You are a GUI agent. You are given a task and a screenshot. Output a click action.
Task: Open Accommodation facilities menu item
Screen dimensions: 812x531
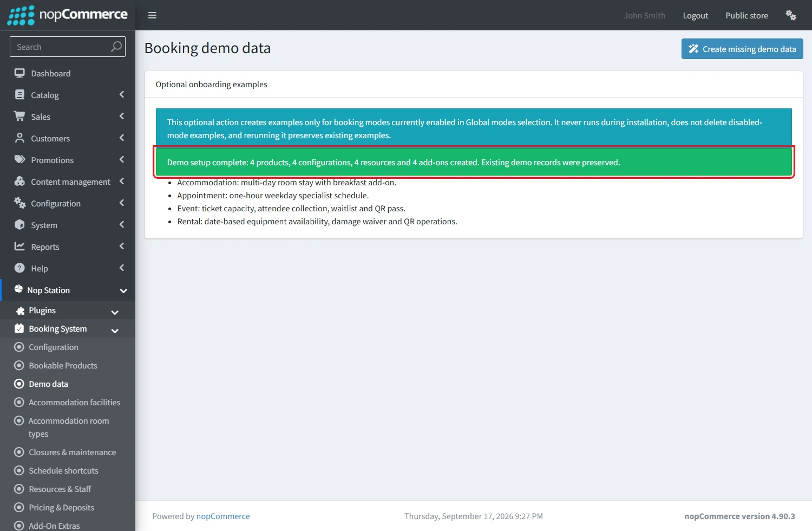click(68, 403)
